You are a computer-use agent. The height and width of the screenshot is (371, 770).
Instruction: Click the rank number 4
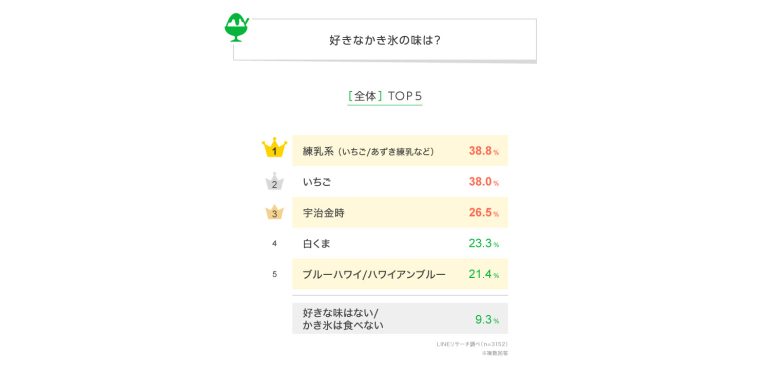[275, 243]
